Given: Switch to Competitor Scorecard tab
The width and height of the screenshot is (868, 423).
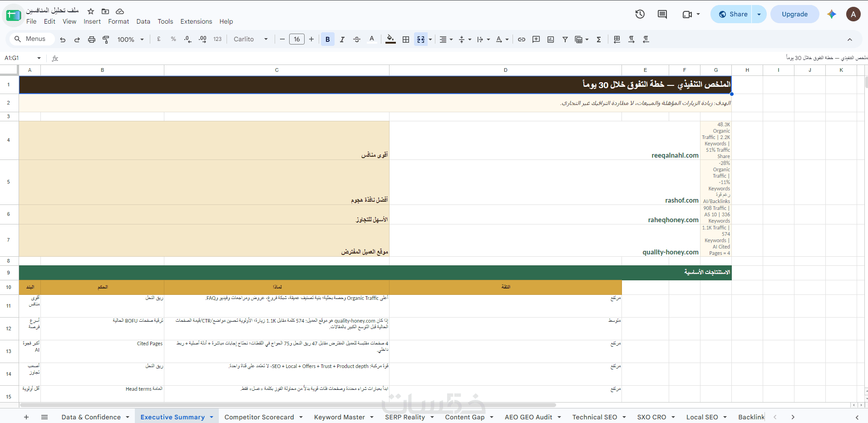Looking at the screenshot, I should (263, 417).
